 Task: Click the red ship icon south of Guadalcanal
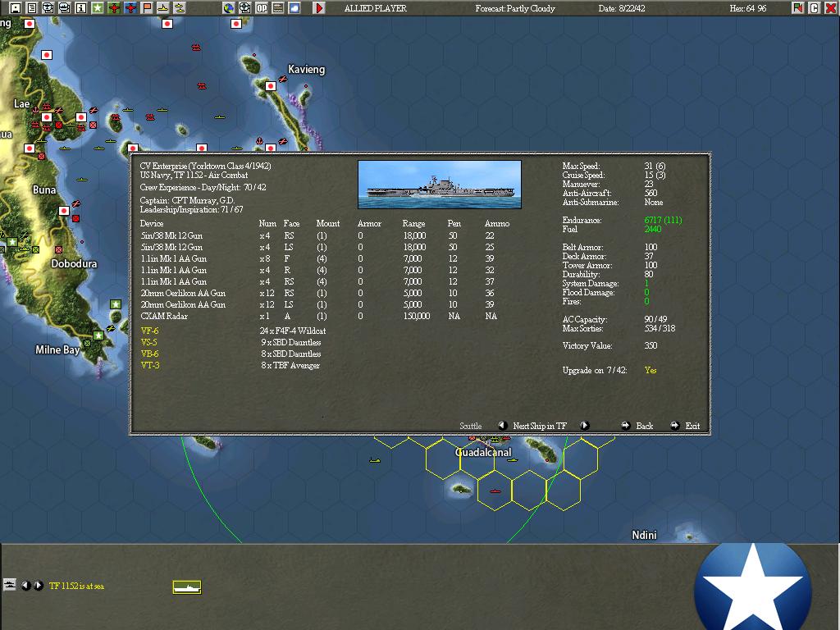[495, 491]
